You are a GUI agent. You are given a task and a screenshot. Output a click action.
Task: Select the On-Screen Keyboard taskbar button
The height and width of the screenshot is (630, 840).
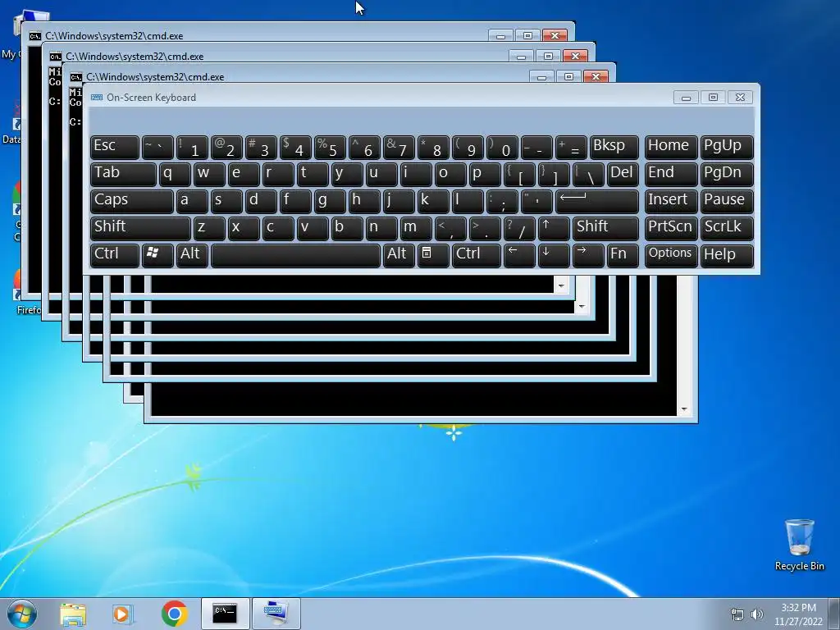[x=276, y=614]
